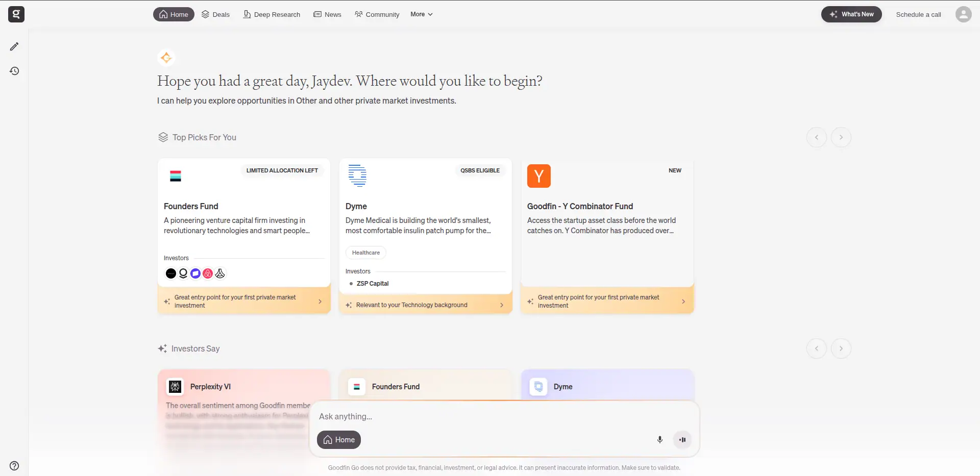Open the Community tab
Image resolution: width=980 pixels, height=476 pixels.
click(377, 14)
